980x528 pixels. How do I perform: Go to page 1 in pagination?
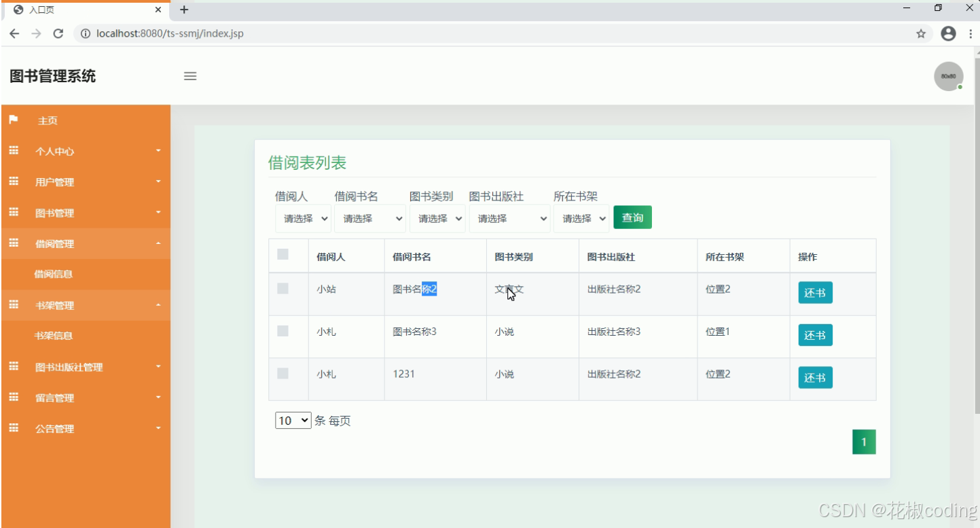coord(863,441)
